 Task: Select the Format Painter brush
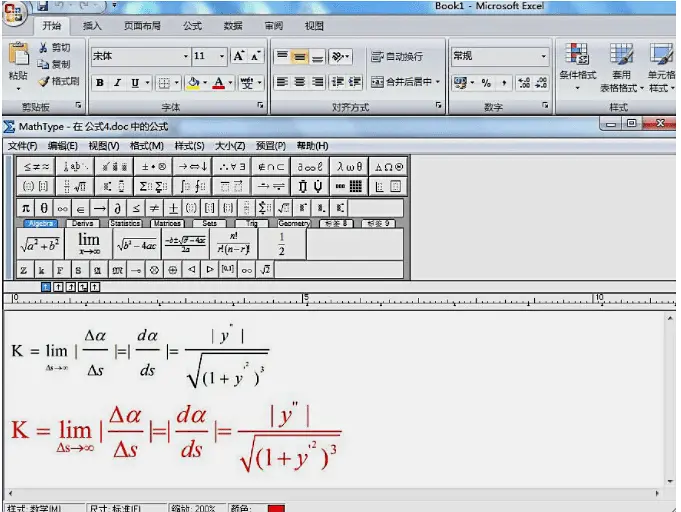(x=44, y=81)
